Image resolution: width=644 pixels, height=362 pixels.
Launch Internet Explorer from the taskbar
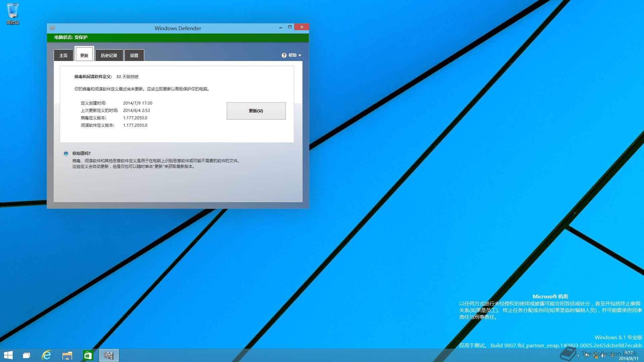coord(47,355)
